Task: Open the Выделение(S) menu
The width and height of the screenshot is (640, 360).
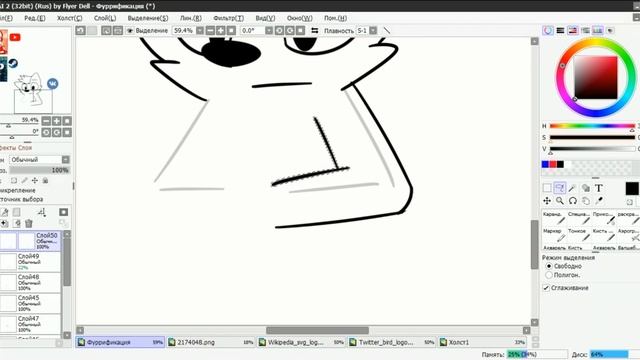Action: coord(148,18)
